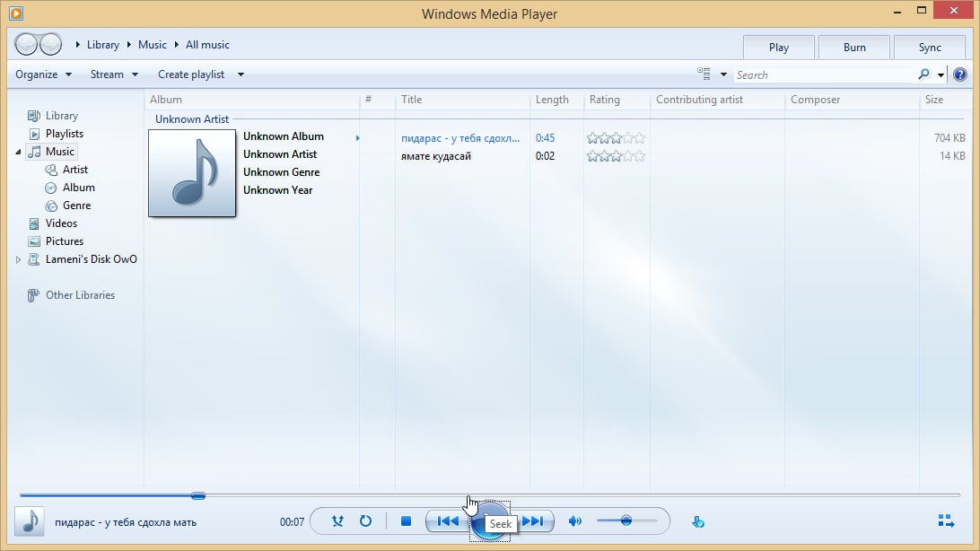Click the now playing music note icon
Screen dimensions: 980x551
[x=30, y=521]
